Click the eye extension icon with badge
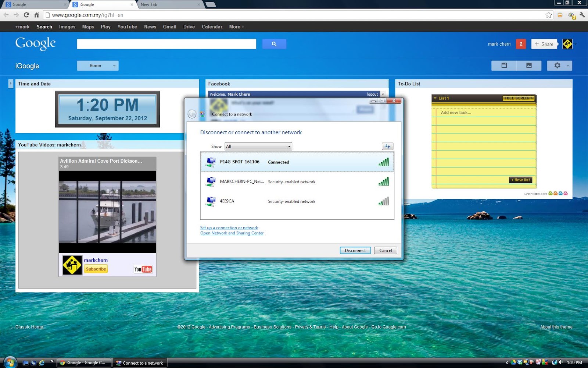Screen dimensions: 588x368 pyautogui.click(x=571, y=15)
